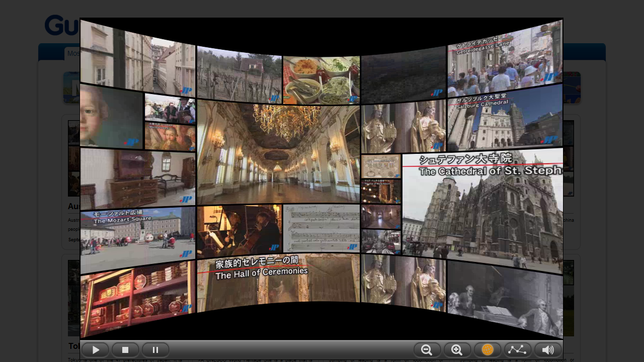Zoom in with the plus magnifier
The width and height of the screenshot is (644, 362).
tap(457, 350)
